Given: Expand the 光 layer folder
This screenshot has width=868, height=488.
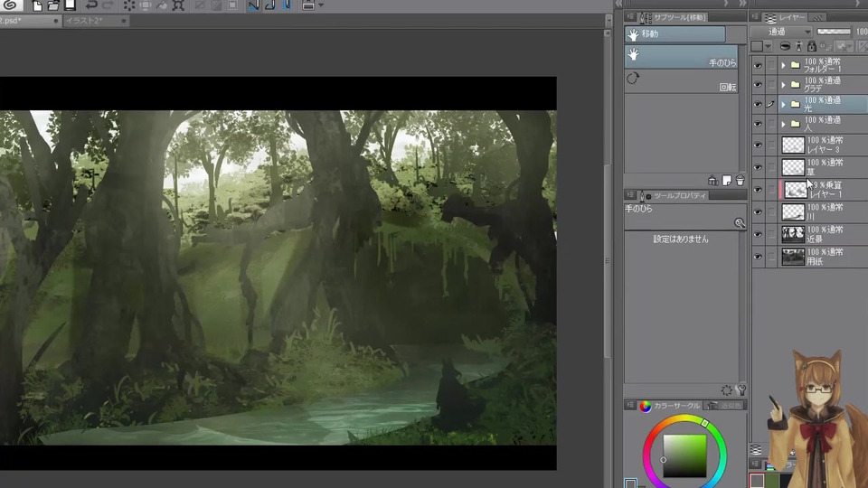Looking at the screenshot, I should 784,105.
